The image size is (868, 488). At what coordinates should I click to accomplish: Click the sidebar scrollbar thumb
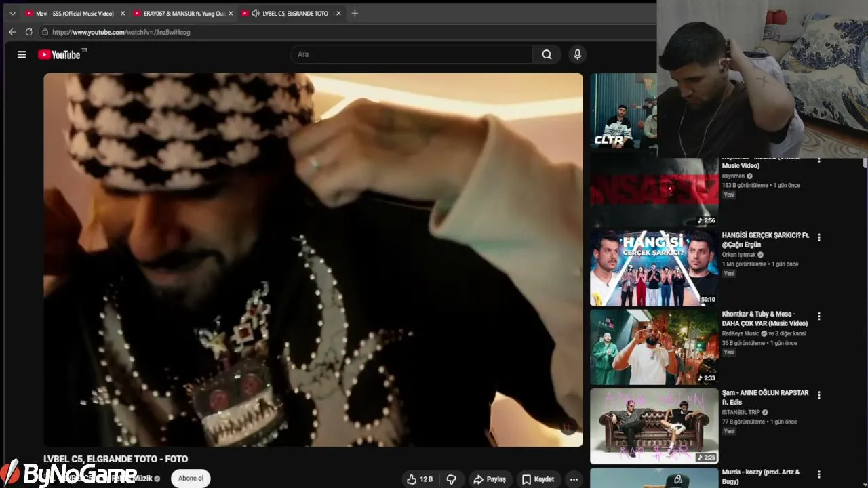(x=865, y=163)
